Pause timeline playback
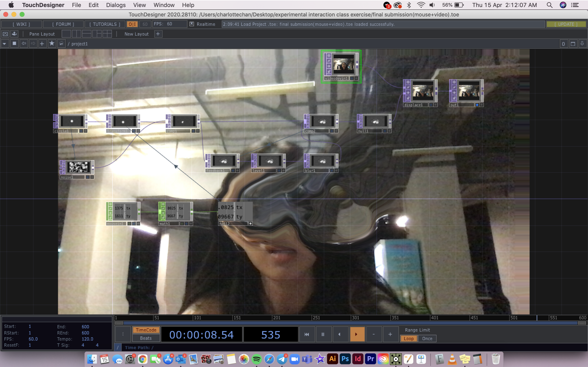 [323, 335]
